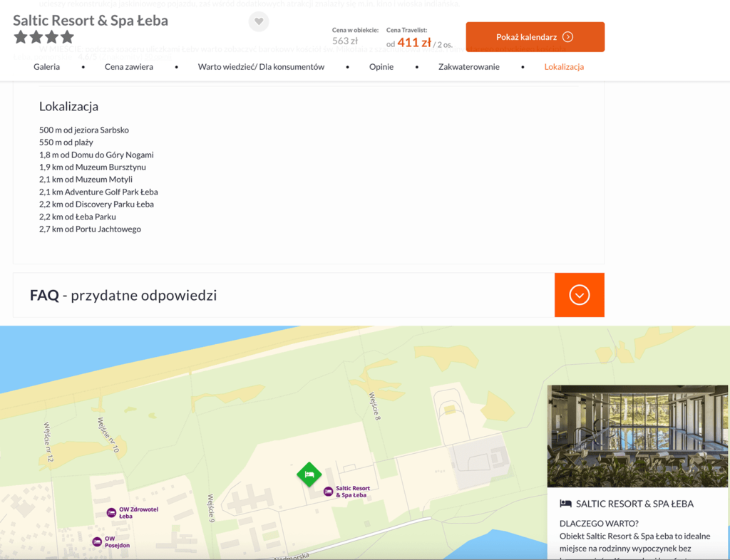Click the Saltic Resort & Spa Łeba title

(91, 20)
